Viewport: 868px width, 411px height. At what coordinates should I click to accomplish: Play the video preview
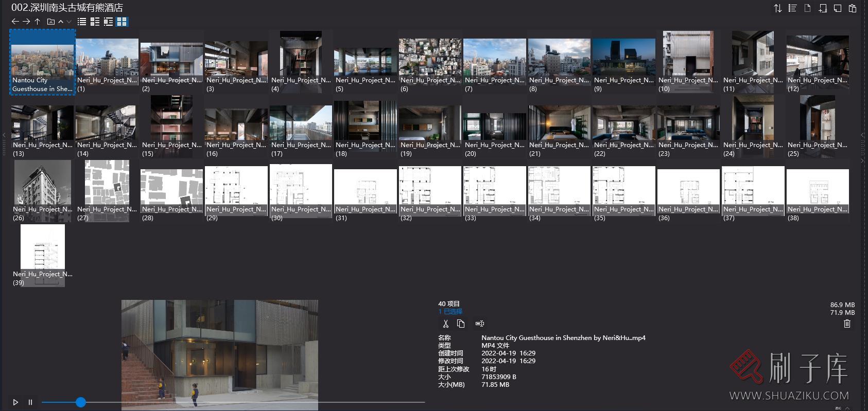click(x=15, y=402)
